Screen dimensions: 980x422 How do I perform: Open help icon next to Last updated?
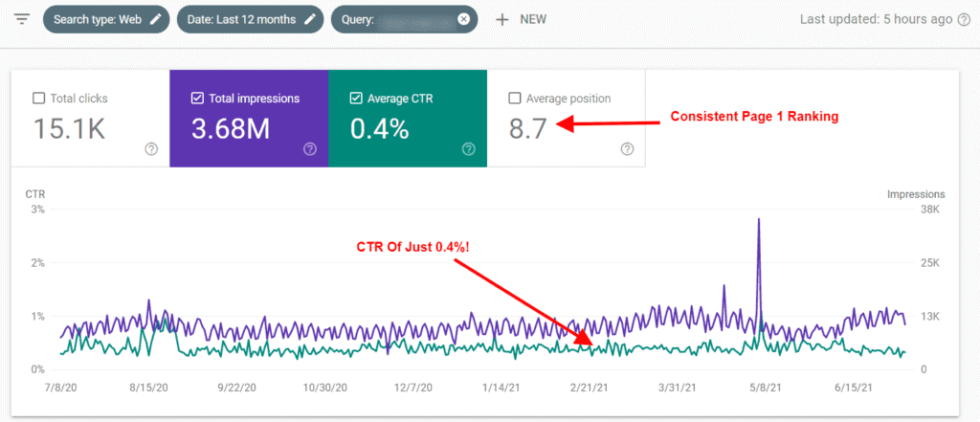click(964, 19)
